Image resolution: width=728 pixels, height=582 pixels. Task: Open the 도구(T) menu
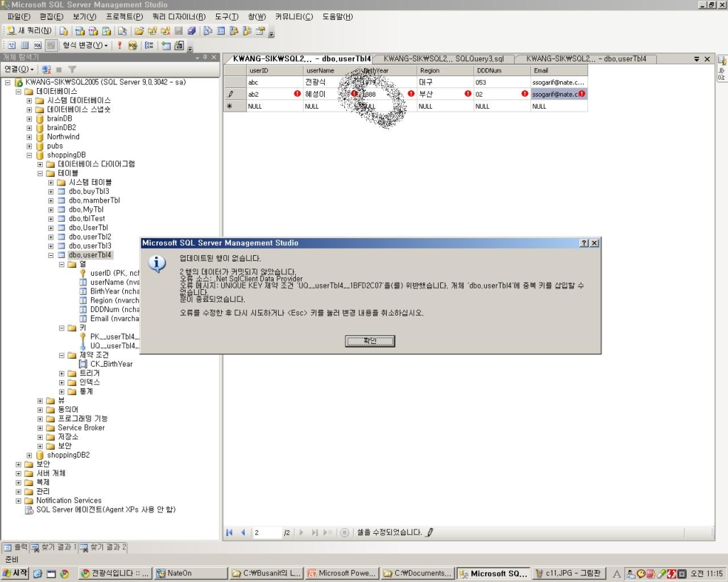click(x=227, y=17)
